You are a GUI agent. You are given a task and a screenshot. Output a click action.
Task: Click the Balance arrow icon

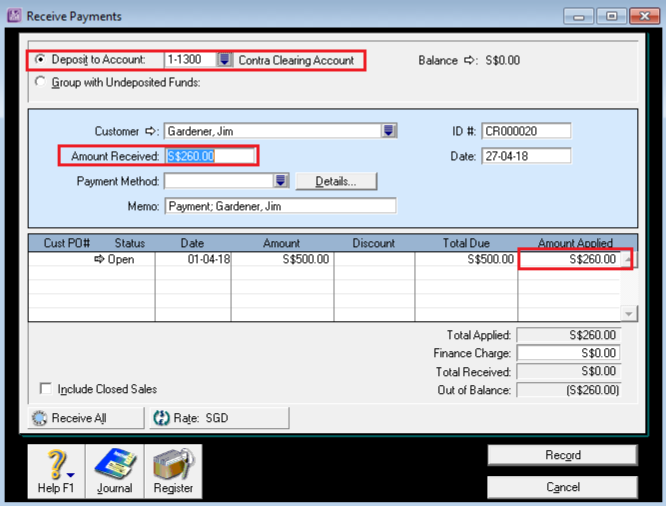point(469,60)
